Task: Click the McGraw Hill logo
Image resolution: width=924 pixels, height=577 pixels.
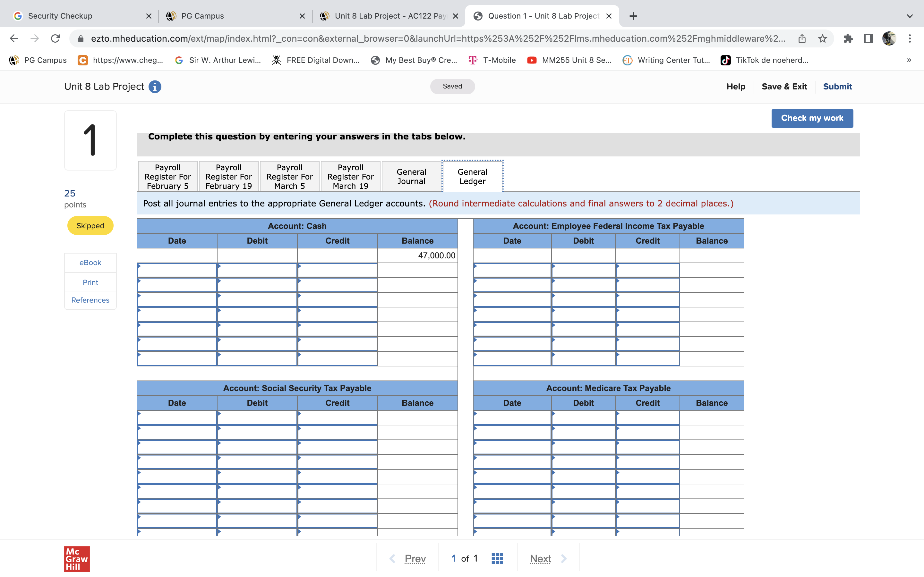Action: (77, 558)
